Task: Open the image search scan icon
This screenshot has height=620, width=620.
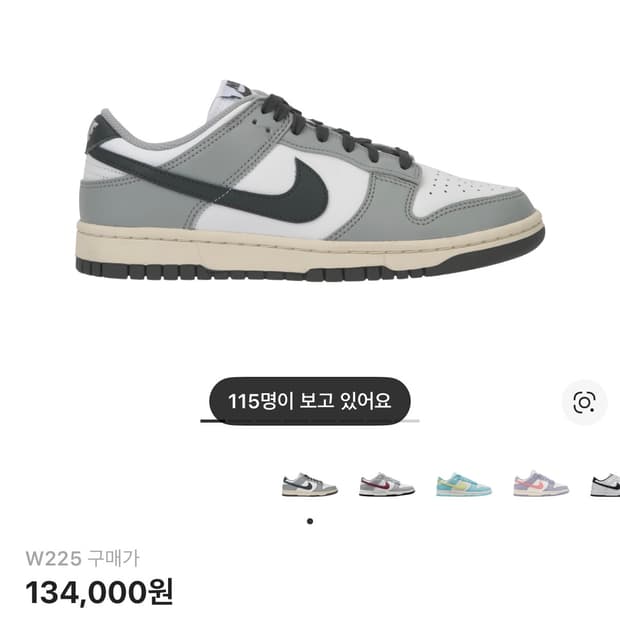Action: coord(584,403)
